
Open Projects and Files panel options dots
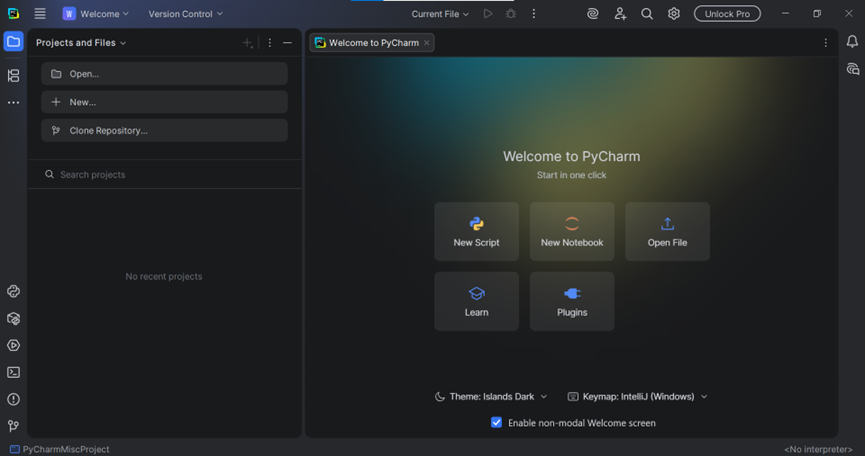click(270, 42)
